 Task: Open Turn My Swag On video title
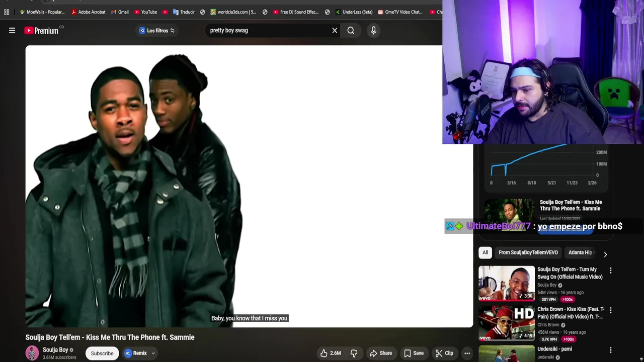[x=570, y=273]
